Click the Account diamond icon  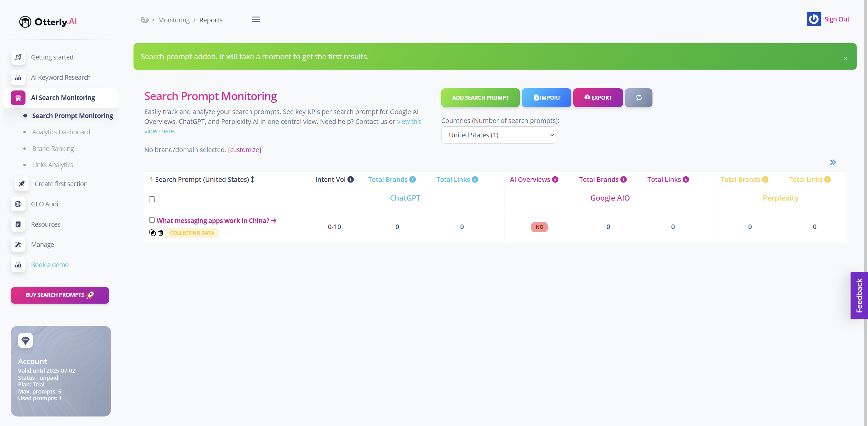25,340
